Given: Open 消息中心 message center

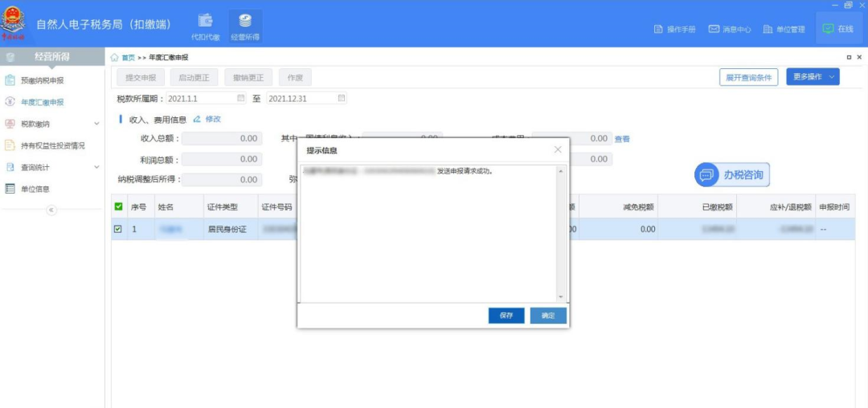Looking at the screenshot, I should pyautogui.click(x=730, y=30).
